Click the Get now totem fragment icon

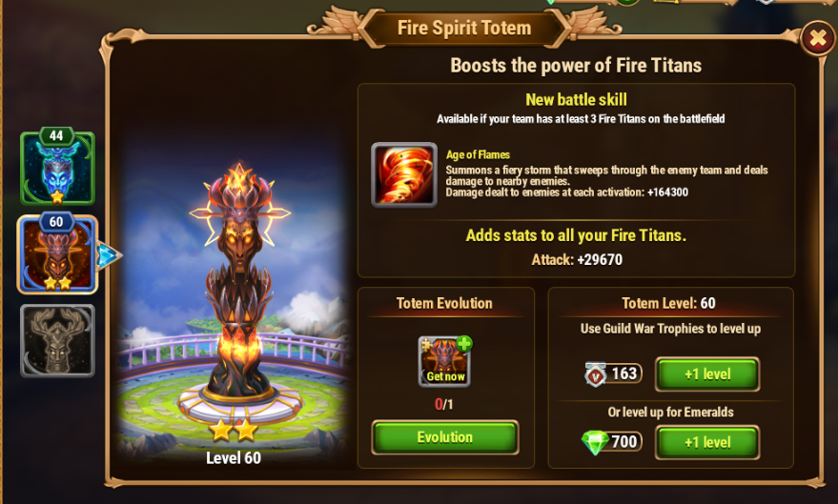click(444, 361)
